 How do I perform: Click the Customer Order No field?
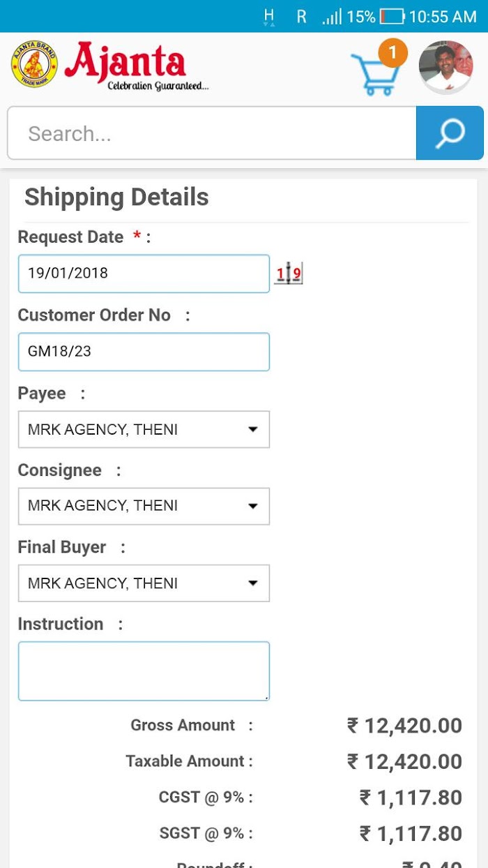144,352
